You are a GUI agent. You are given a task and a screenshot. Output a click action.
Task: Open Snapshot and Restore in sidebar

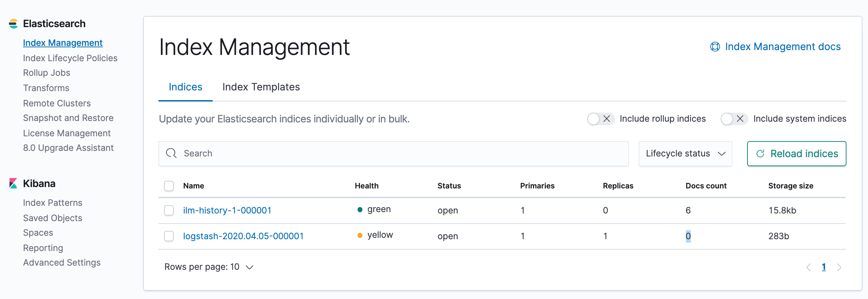point(68,118)
